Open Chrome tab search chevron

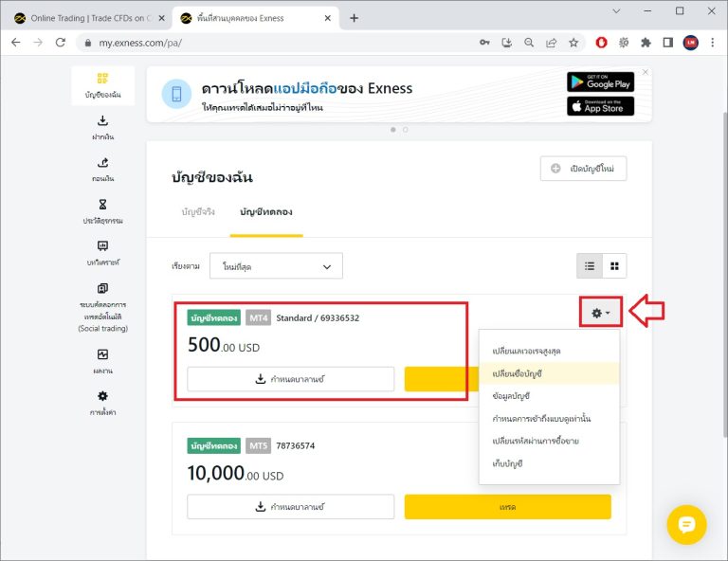616,11
